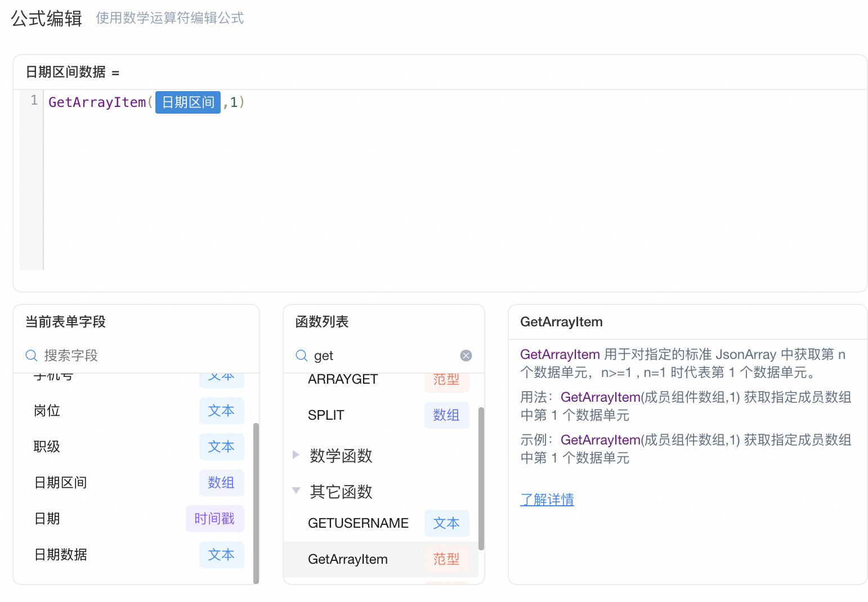Click GetArrayItem text in the formula editor
This screenshot has width=868, height=602.
point(97,102)
